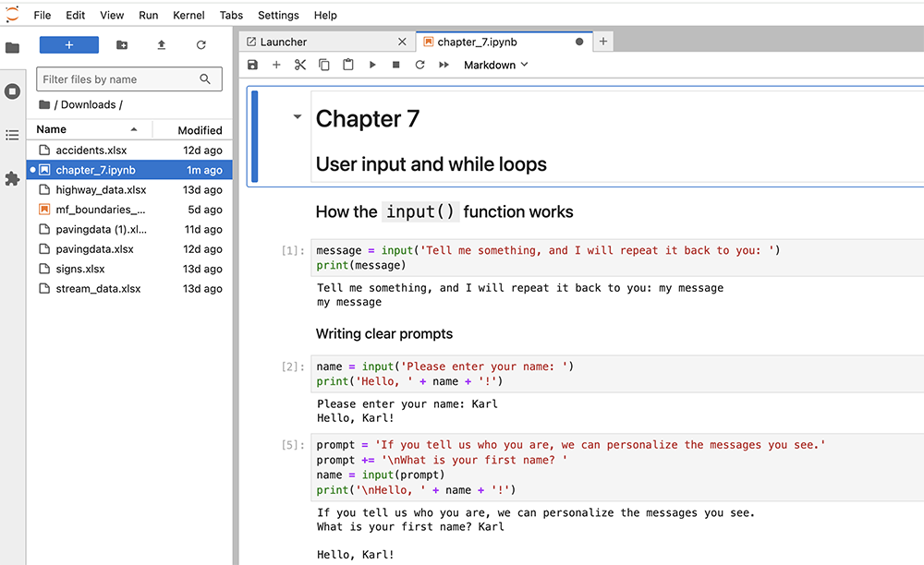Create a new folder in file browser
Viewport: 924px width, 565px height.
[122, 44]
